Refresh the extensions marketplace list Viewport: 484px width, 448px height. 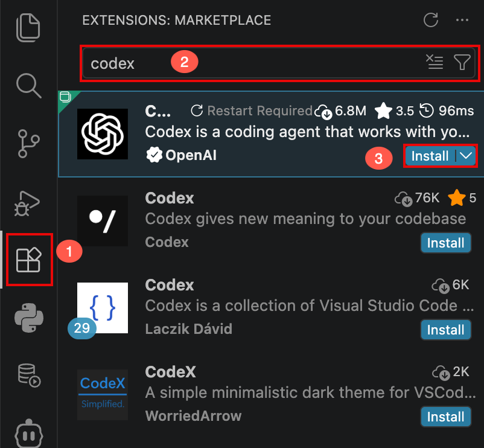pos(431,20)
